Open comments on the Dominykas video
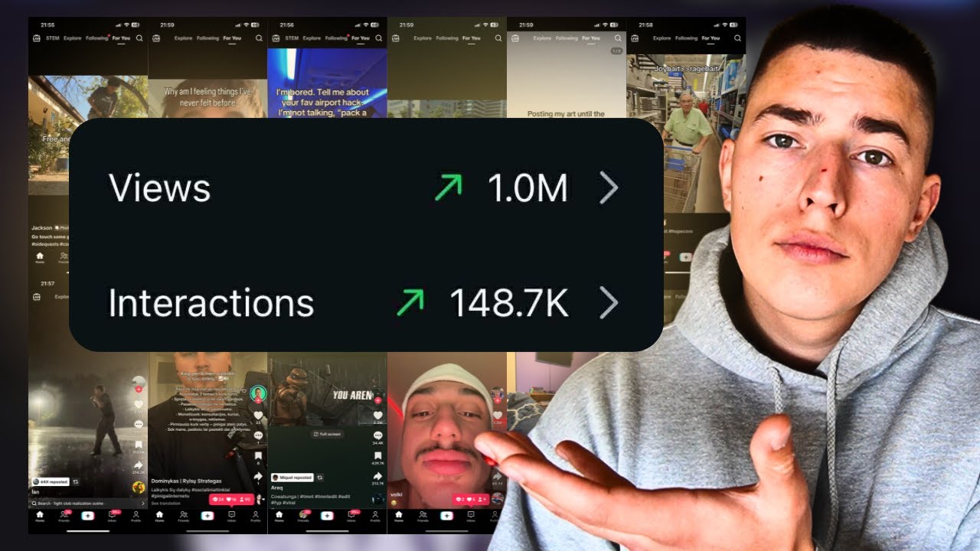This screenshot has height=551, width=980. click(258, 435)
